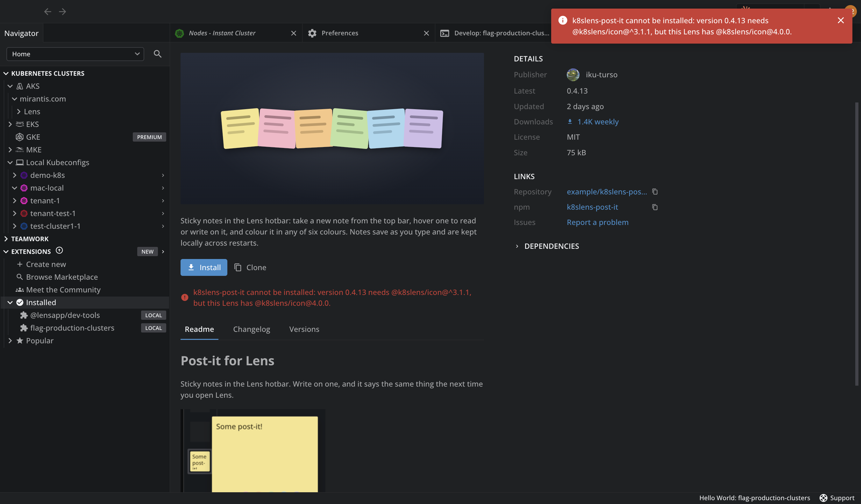
Task: Go back with the left arrow
Action: [x=47, y=11]
